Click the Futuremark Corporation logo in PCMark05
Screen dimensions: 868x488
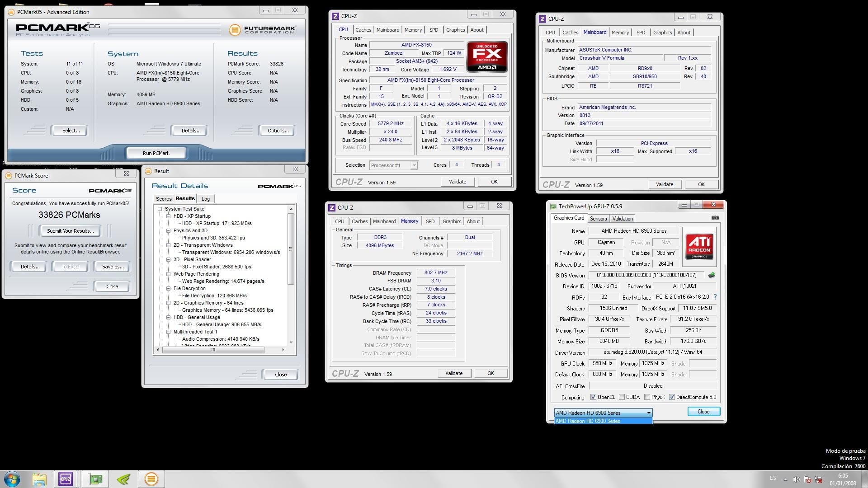[x=263, y=30]
